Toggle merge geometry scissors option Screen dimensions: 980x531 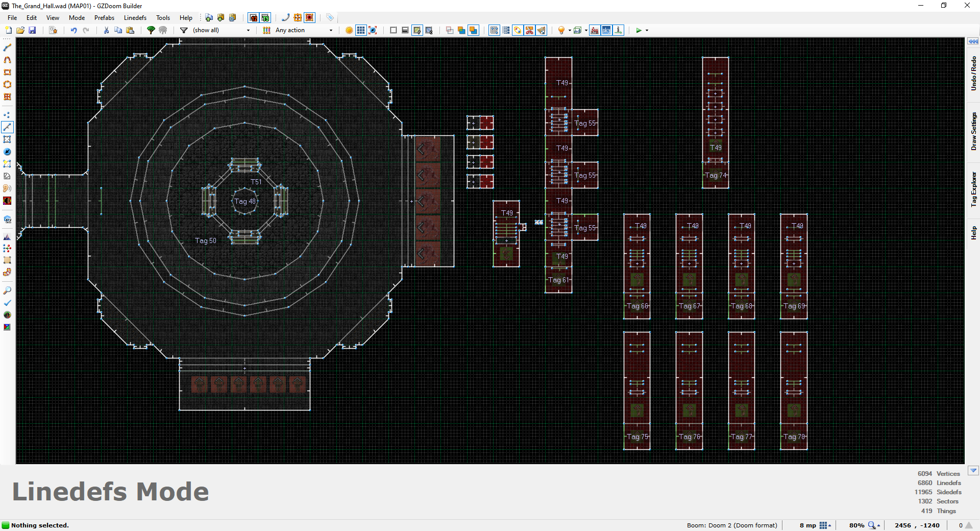[x=530, y=30]
